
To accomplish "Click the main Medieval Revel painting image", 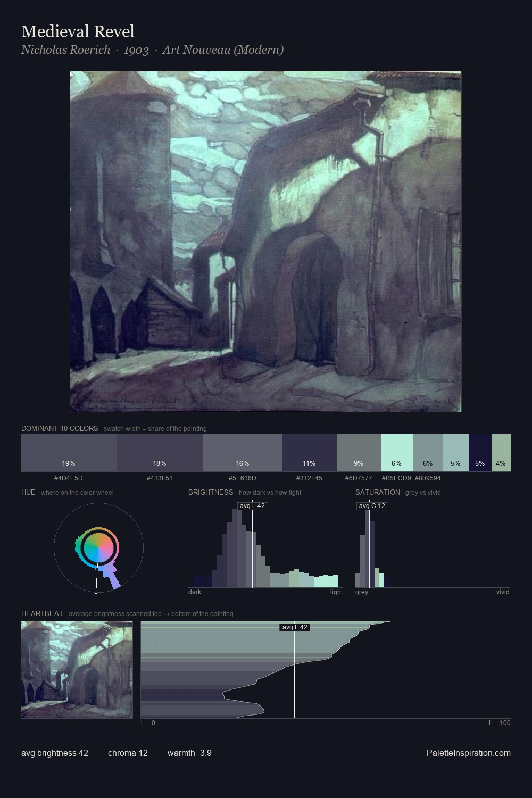I will pyautogui.click(x=265, y=242).
